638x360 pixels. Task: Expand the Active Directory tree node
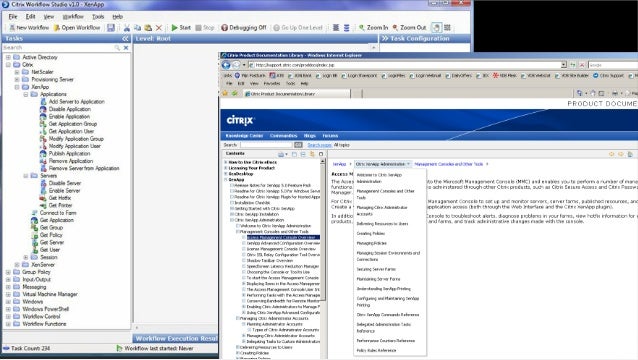pyautogui.click(x=8, y=57)
